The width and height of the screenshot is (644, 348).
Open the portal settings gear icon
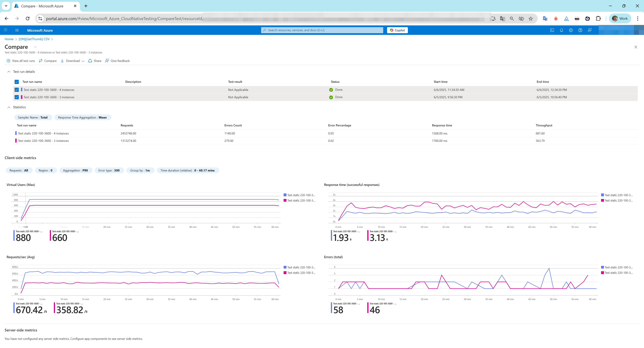tap(571, 30)
